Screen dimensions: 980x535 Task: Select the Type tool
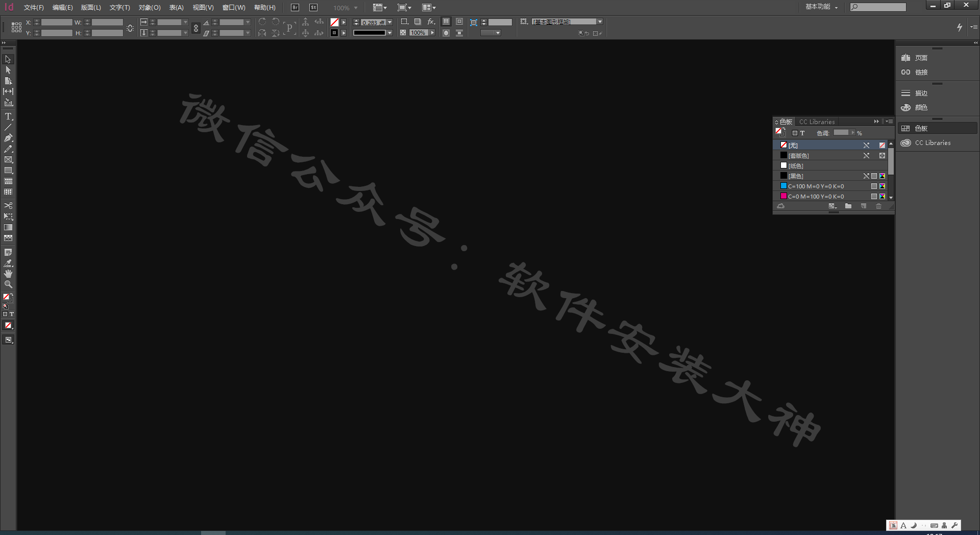point(8,116)
